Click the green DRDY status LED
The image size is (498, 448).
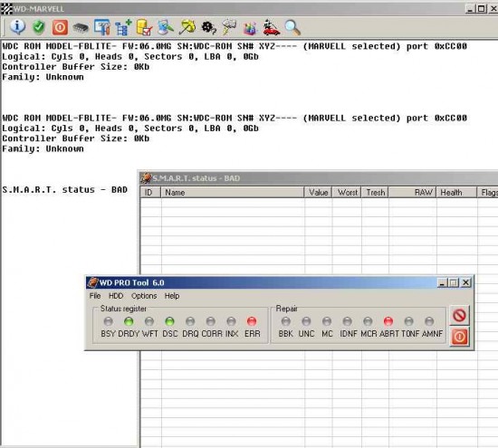point(129,321)
